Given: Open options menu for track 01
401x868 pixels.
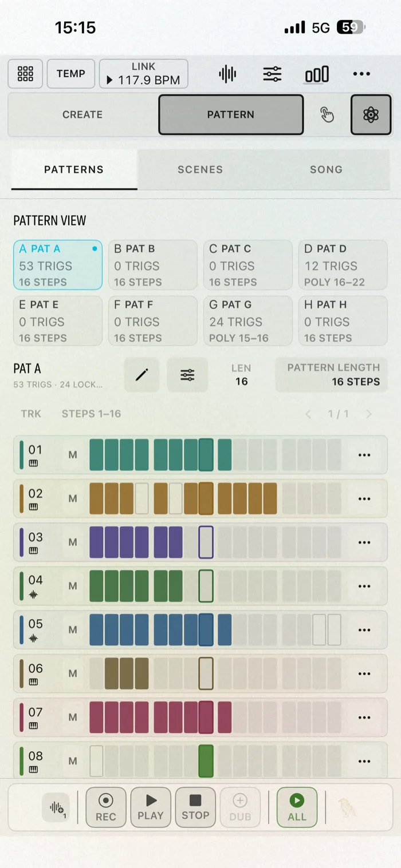Looking at the screenshot, I should 364,455.
